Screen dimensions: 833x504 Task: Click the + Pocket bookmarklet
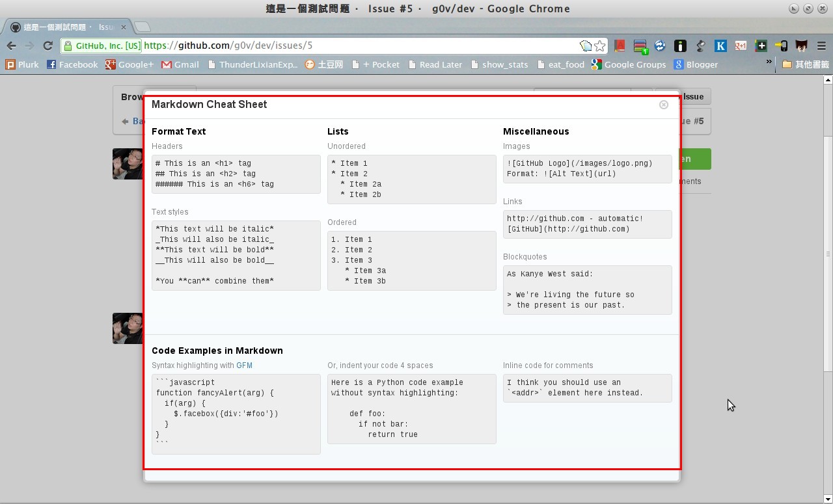coord(376,64)
